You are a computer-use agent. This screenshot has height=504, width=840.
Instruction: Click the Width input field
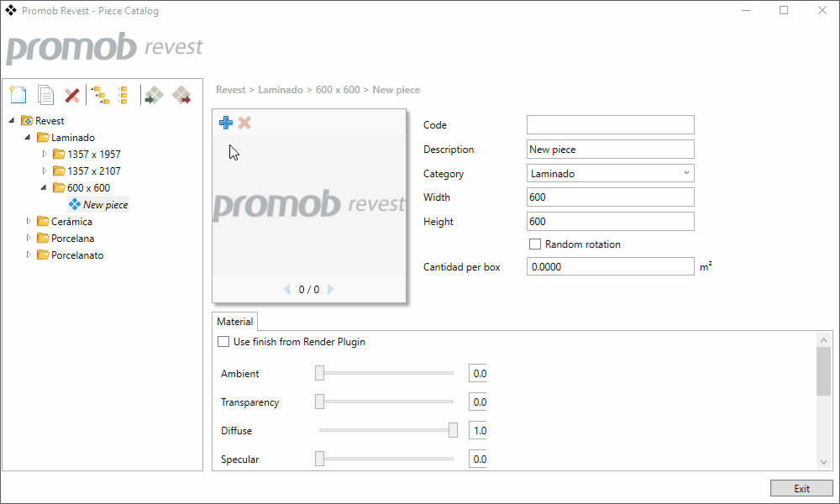[610, 197]
